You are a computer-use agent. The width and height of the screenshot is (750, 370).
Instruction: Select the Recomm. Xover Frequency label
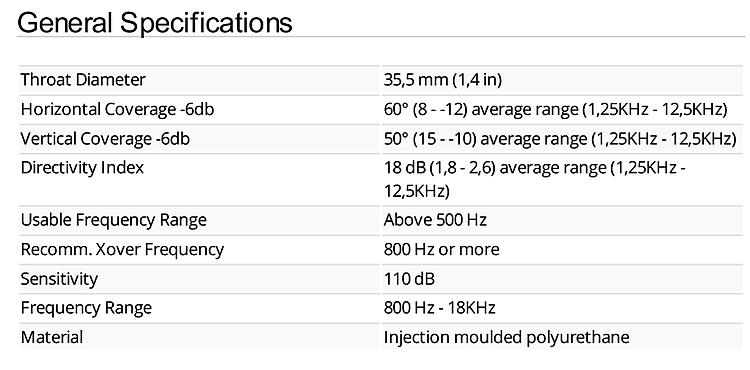[x=122, y=249]
